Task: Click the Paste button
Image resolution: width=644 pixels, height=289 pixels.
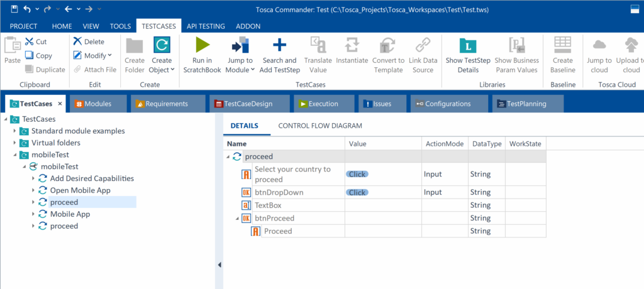Action: pos(13,50)
